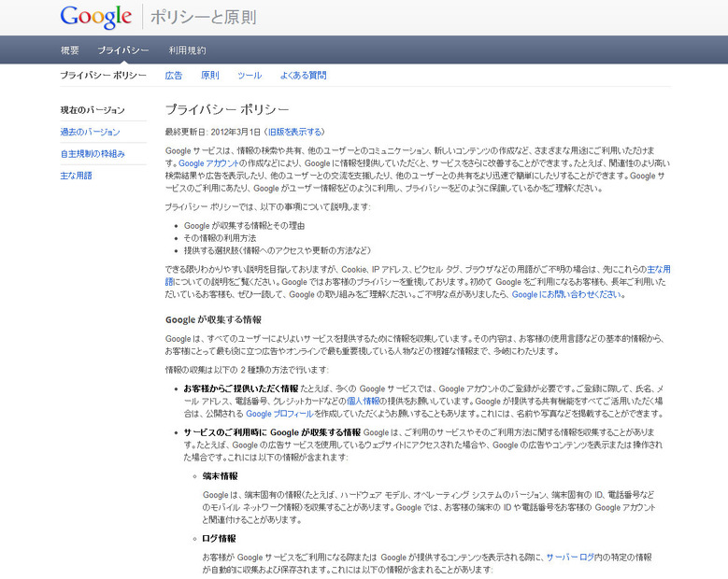The height and width of the screenshot is (579, 728).
Task: Open 自主規制の枠組み sidebar link
Action: click(93, 153)
